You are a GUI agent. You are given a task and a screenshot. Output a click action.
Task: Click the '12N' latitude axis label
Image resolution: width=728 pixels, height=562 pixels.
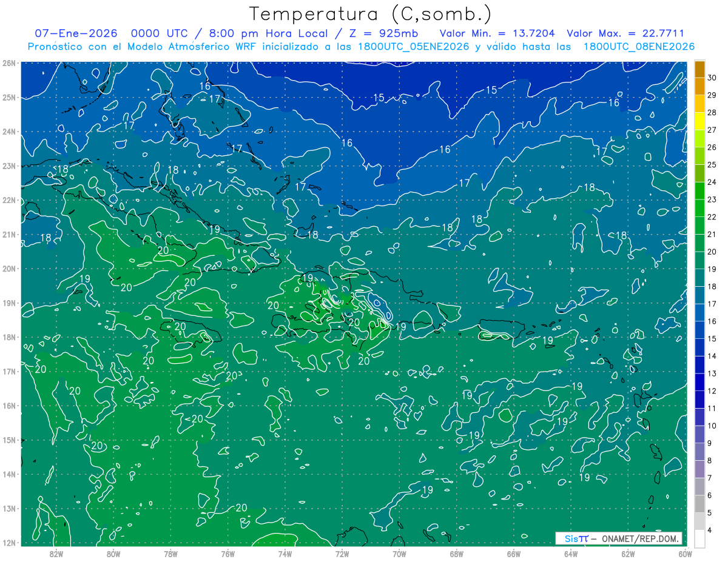point(8,543)
